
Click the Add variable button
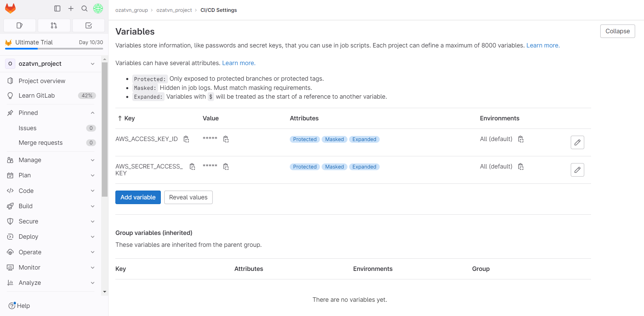tap(138, 197)
